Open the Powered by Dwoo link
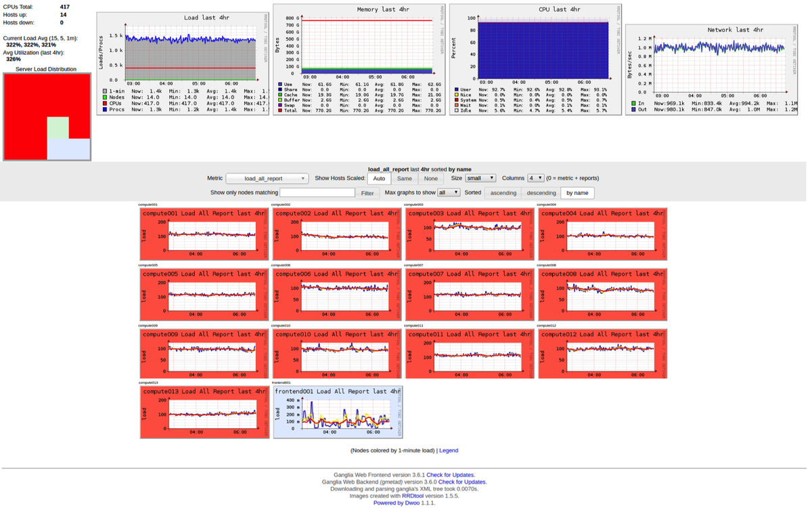The image size is (812, 508). 397,503
